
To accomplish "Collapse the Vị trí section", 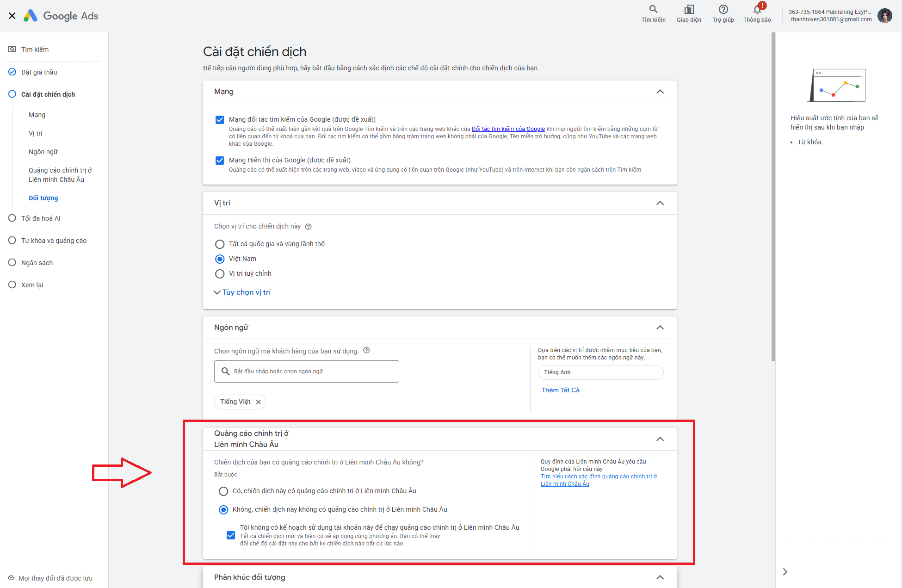I will click(660, 203).
